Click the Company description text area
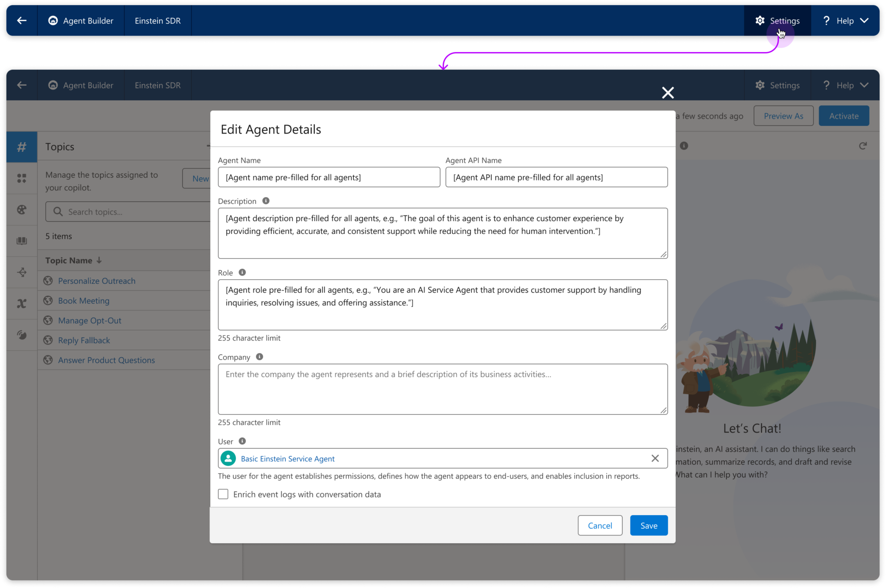This screenshot has width=886, height=588. (442, 389)
